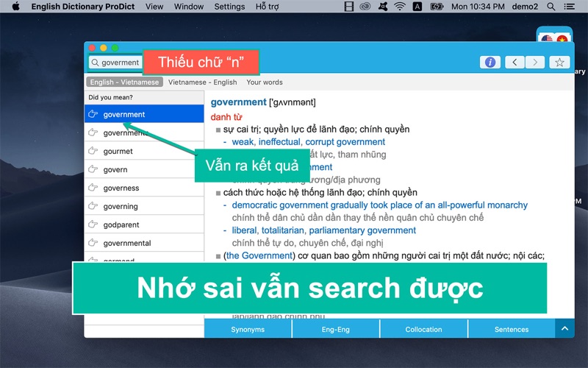Viewport: 588px width, 368px height.
Task: Click the 'Did you mean?' header
Action: coord(111,97)
